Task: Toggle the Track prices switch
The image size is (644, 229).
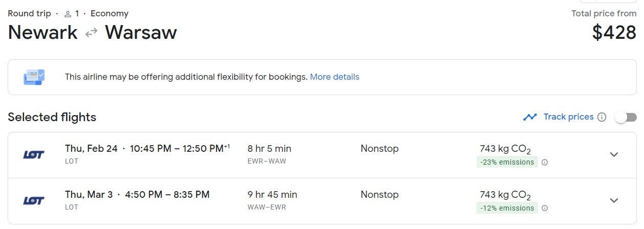Action: coord(626,118)
